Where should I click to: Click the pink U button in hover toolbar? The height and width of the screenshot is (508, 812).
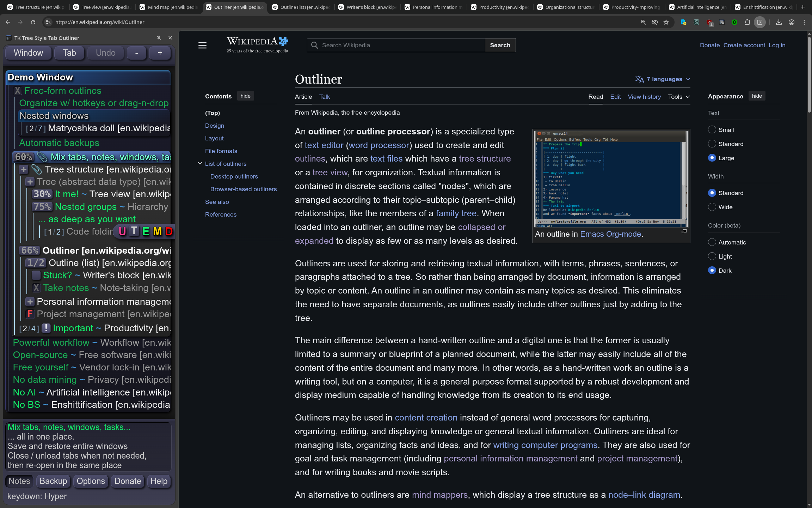122,231
